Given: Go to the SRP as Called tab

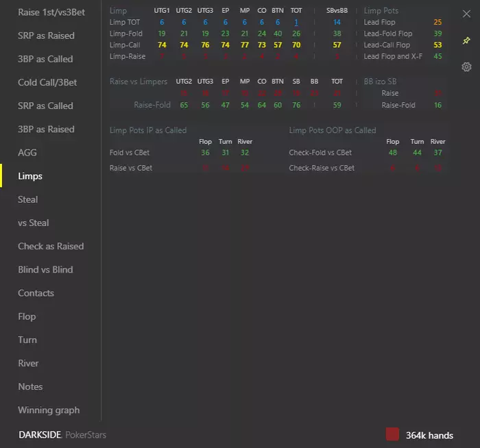Looking at the screenshot, I should point(46,105).
